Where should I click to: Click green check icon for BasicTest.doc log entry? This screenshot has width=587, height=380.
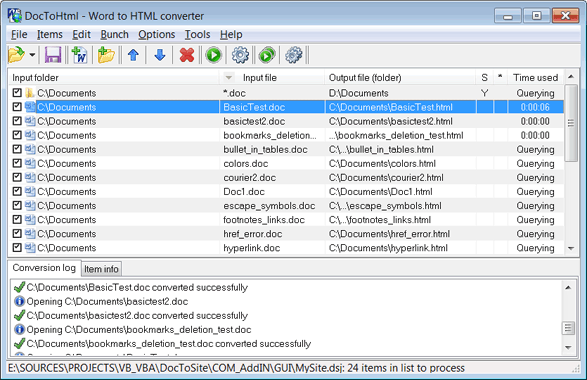(19, 287)
